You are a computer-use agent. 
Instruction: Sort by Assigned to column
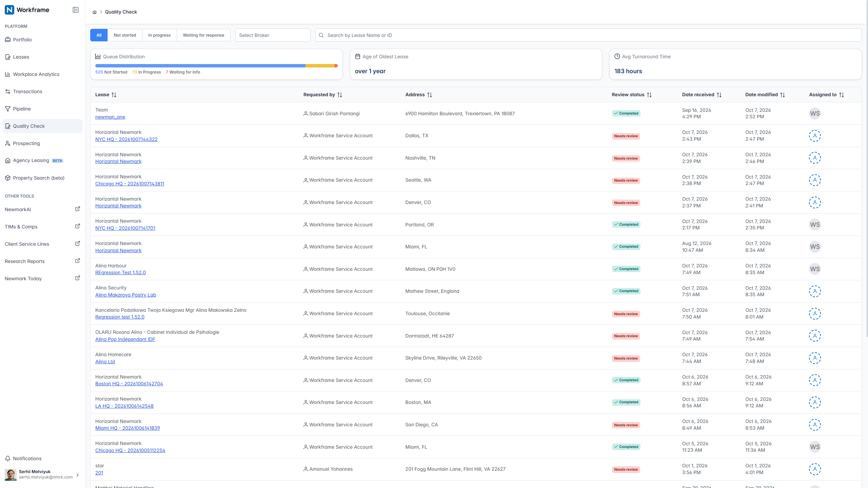pyautogui.click(x=842, y=95)
